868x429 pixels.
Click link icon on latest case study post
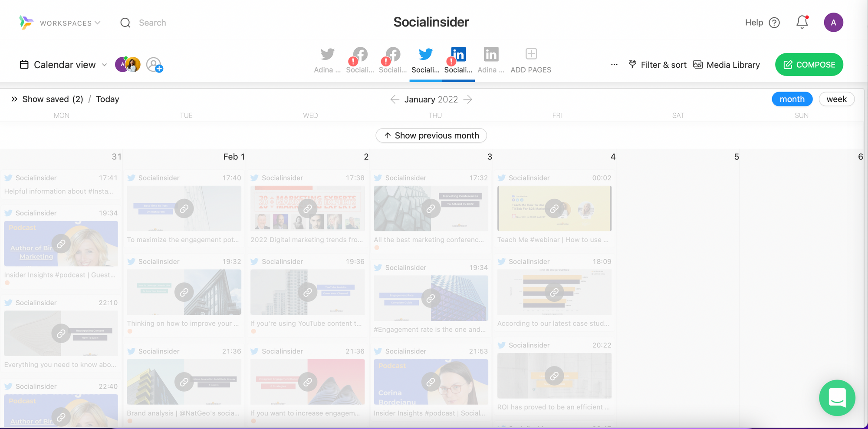[554, 292]
